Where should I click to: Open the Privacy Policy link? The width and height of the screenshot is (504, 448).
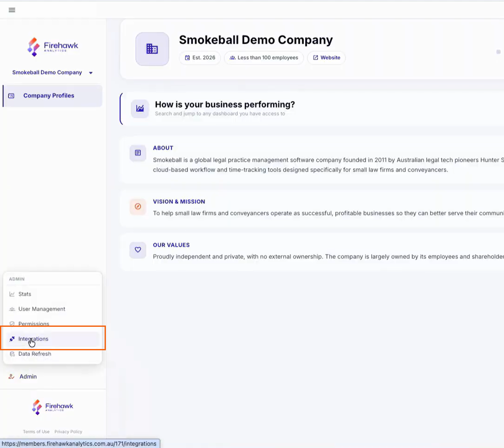[68, 432]
